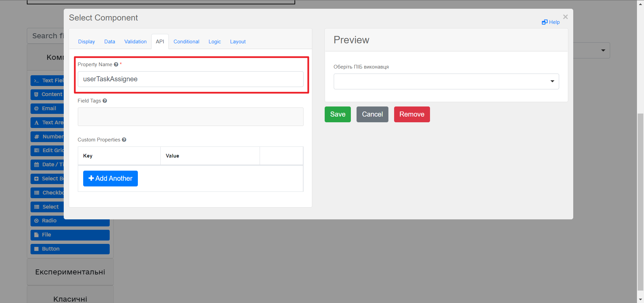Click the Radio component circle icon
Image resolution: width=644 pixels, height=303 pixels.
click(37, 221)
